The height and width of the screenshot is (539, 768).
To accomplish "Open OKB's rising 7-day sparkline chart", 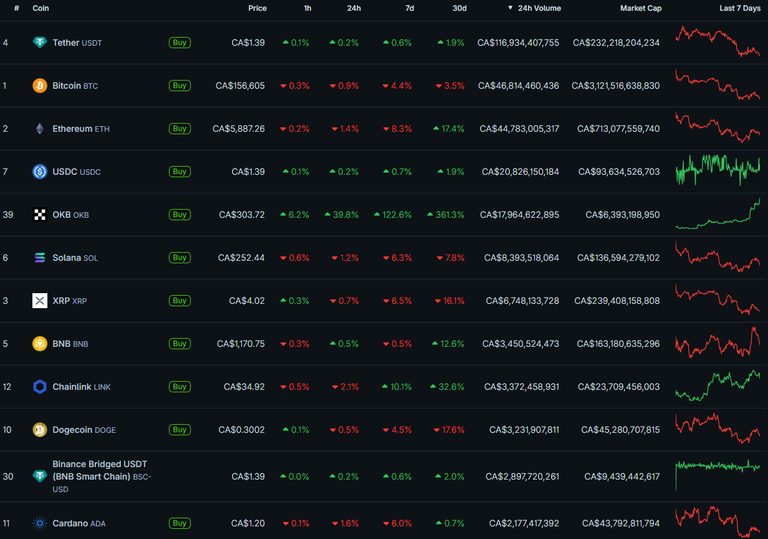I will [718, 214].
